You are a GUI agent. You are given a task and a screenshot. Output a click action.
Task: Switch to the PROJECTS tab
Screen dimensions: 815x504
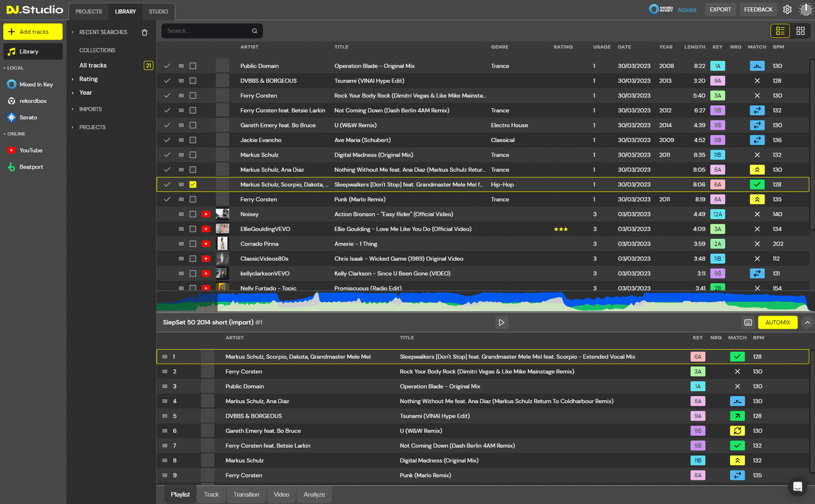88,11
